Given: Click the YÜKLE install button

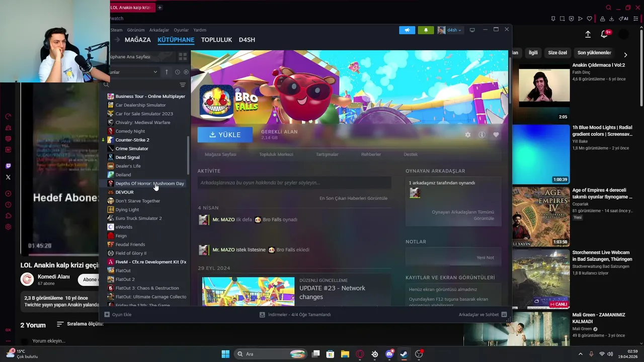Looking at the screenshot, I should pos(225,135).
